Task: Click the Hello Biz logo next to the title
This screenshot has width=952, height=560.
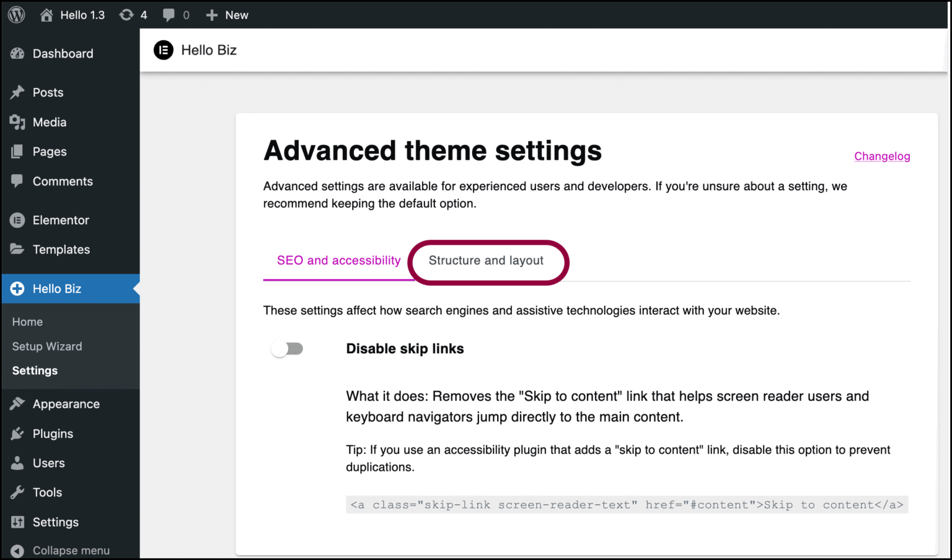Action: [x=163, y=50]
